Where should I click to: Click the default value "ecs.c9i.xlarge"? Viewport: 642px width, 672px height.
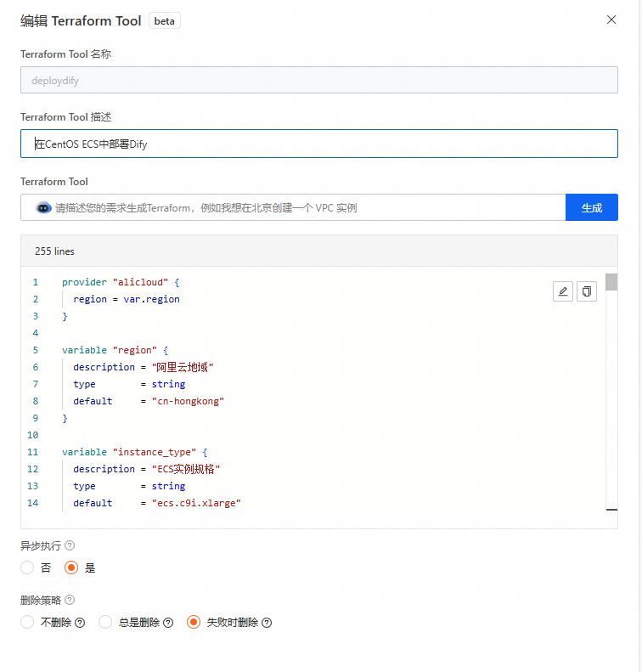pyautogui.click(x=196, y=503)
